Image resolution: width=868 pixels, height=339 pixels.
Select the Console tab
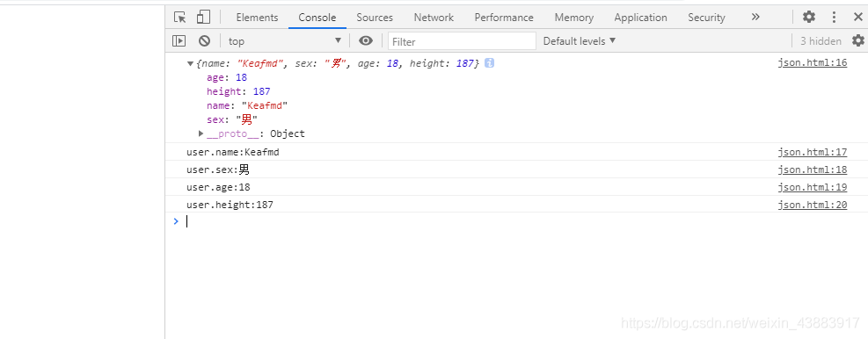317,18
